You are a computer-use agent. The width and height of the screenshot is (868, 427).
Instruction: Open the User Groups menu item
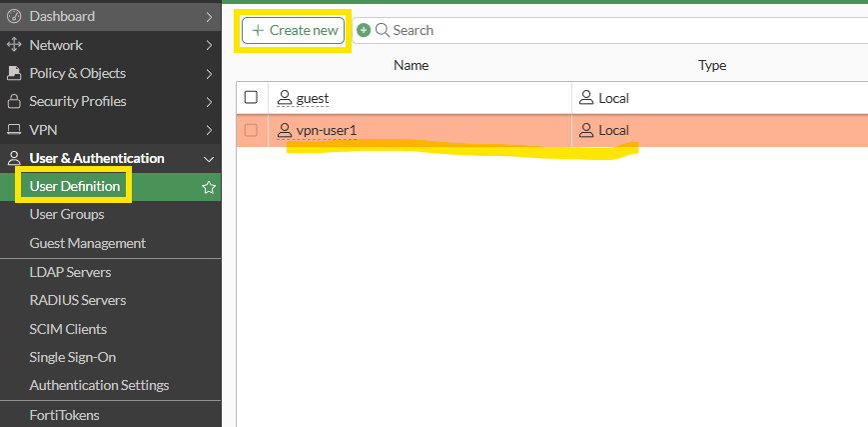click(67, 214)
